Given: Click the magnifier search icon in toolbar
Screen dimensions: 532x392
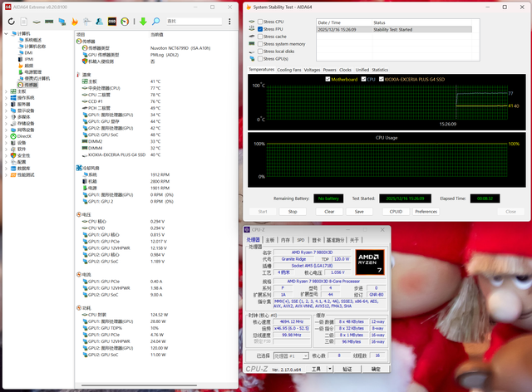Looking at the screenshot, I should [157, 21].
